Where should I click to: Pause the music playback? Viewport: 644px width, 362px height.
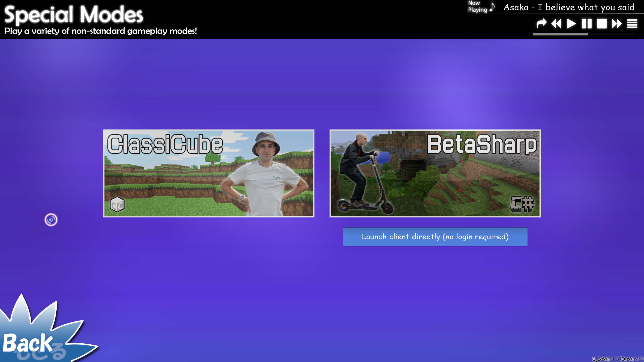[587, 24]
